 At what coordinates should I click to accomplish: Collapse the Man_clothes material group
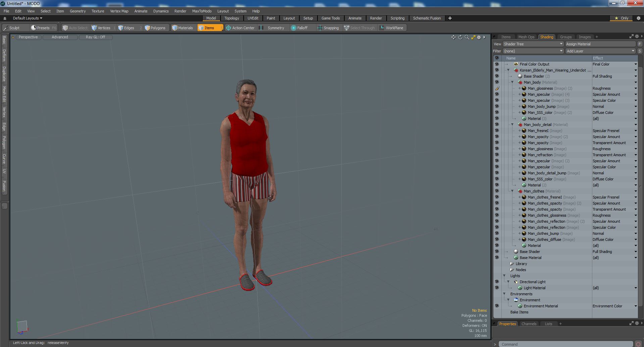512,191
